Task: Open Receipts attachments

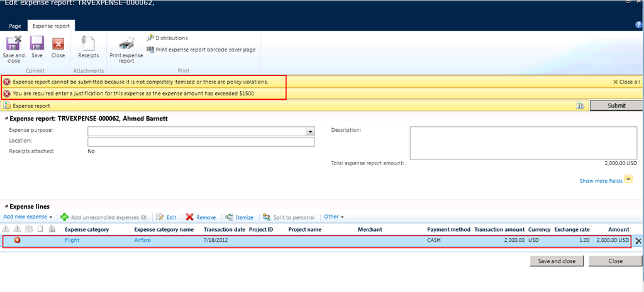Action: pyautogui.click(x=88, y=45)
